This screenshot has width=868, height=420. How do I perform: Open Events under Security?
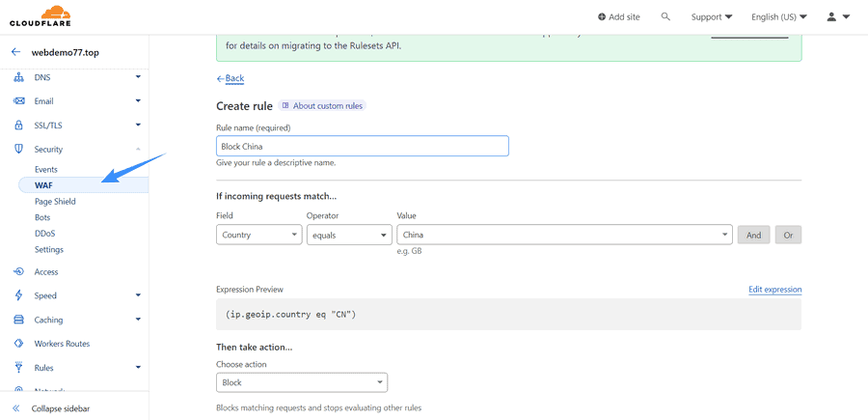click(x=46, y=170)
